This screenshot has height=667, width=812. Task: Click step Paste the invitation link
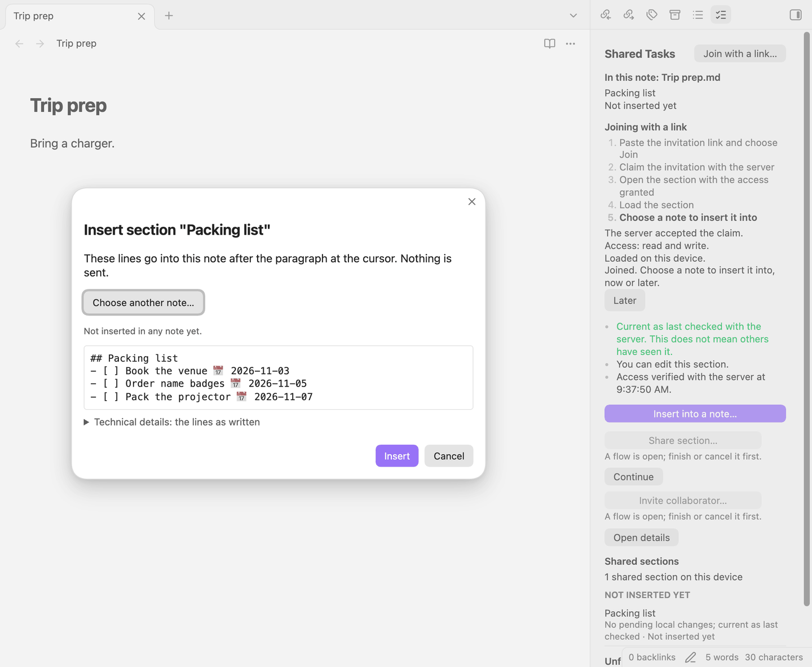tap(698, 148)
